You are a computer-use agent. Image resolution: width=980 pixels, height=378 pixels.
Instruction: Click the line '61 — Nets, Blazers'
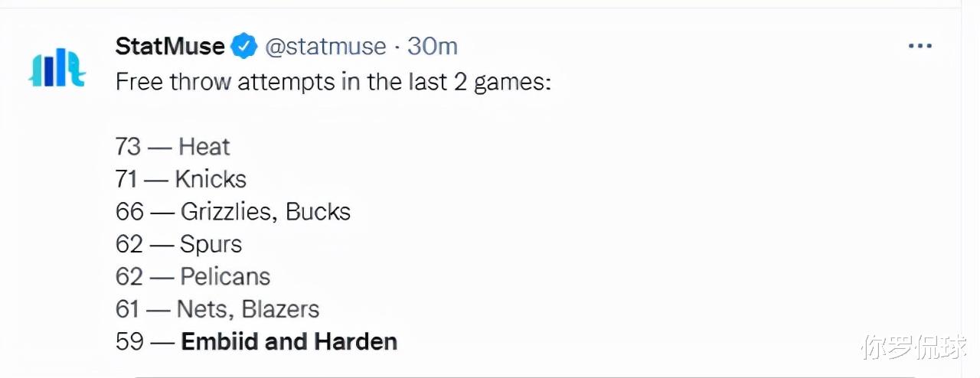(217, 309)
